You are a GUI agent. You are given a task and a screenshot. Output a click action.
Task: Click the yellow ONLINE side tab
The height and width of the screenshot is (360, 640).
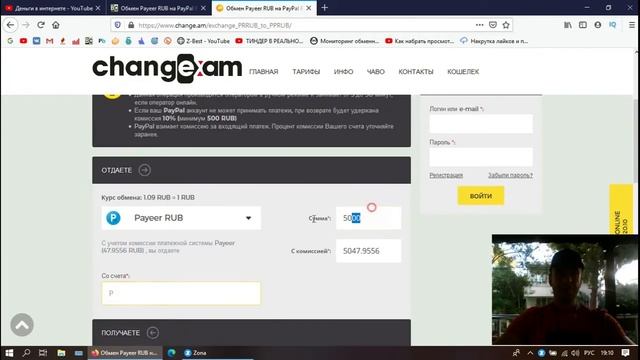coord(621,210)
